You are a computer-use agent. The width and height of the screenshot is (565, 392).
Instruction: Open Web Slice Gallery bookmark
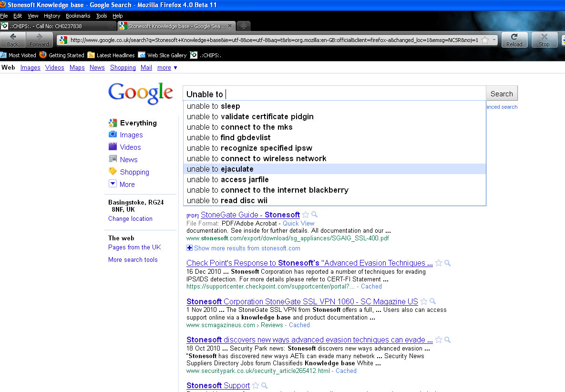(163, 55)
